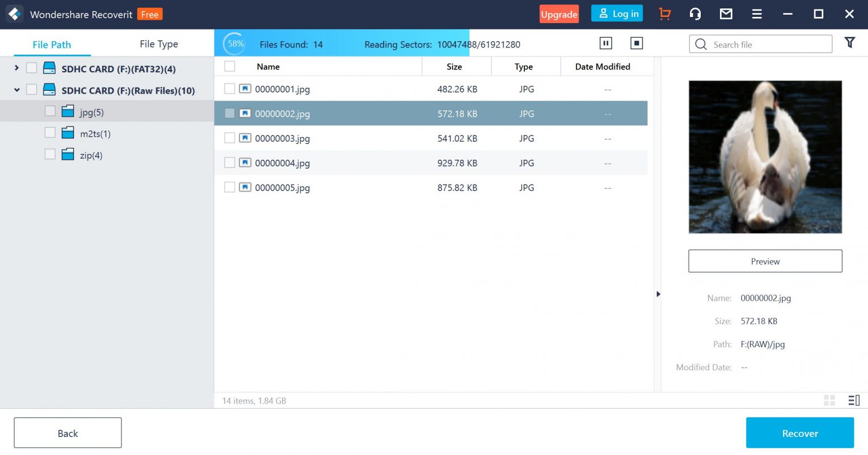Screen dimensions: 868x455
Task: Open the filter funnel icon
Action: tap(849, 43)
